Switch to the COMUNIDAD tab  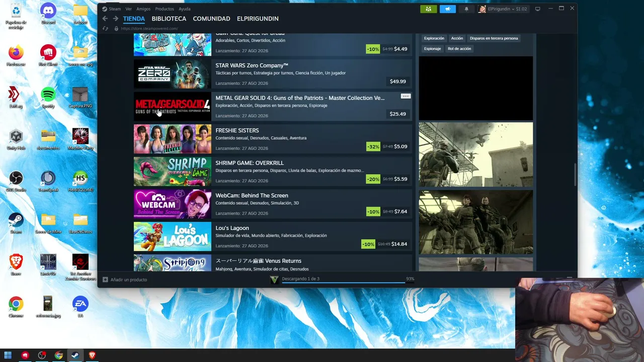point(211,19)
